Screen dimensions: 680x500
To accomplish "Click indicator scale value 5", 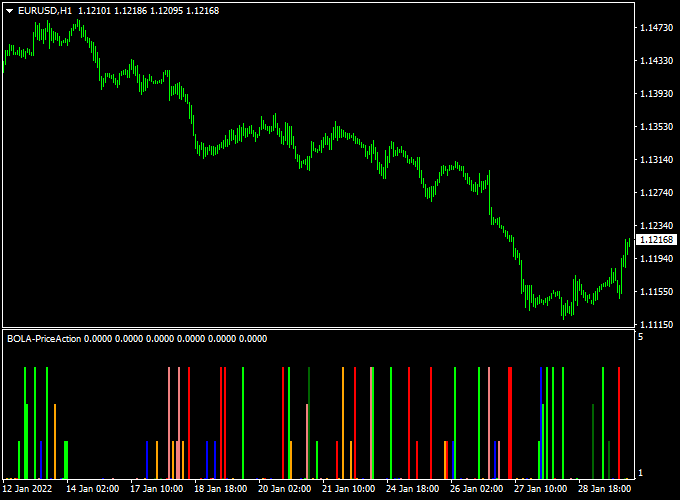I will (641, 337).
